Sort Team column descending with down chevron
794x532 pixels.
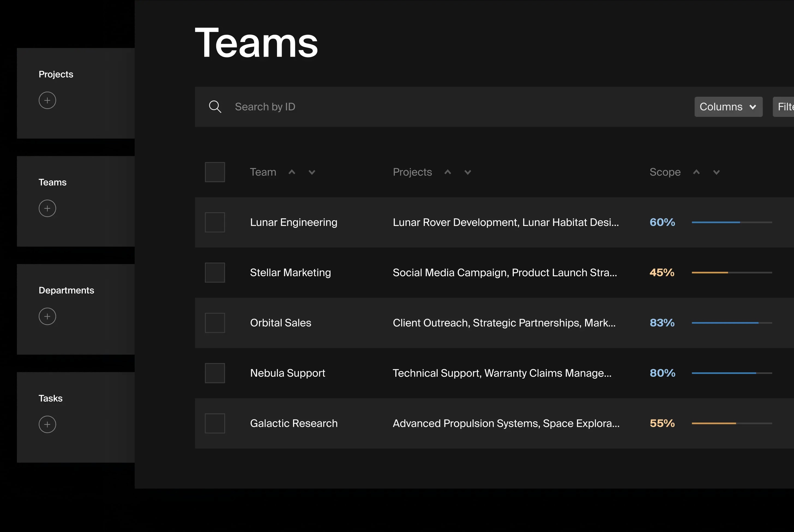tap(312, 172)
